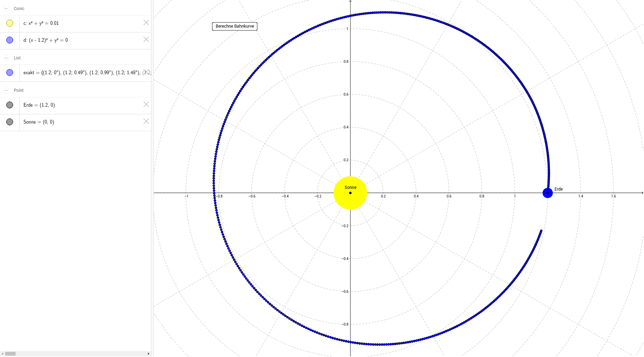Delete point Sonne with the X icon
The width and height of the screenshot is (644, 357).
(x=146, y=121)
